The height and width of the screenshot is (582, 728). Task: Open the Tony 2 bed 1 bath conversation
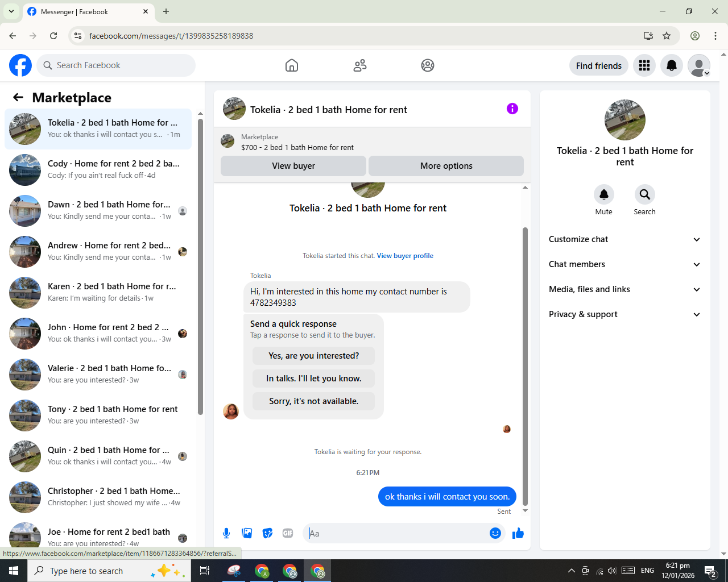[x=98, y=415]
